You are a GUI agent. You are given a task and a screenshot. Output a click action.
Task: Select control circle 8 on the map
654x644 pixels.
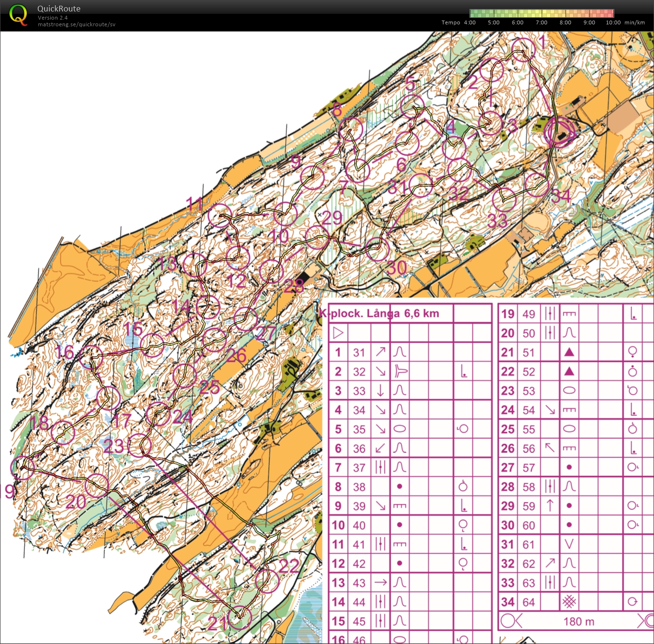click(x=351, y=129)
